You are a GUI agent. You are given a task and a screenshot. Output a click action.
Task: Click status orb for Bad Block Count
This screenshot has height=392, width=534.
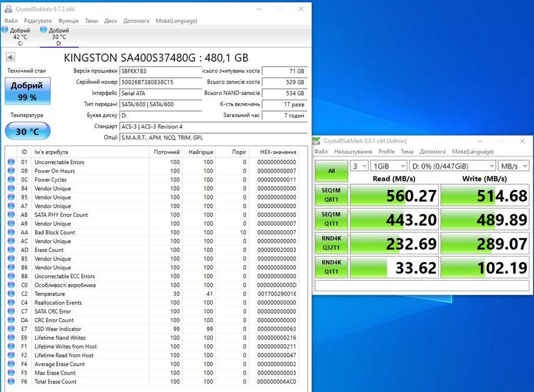[11, 232]
